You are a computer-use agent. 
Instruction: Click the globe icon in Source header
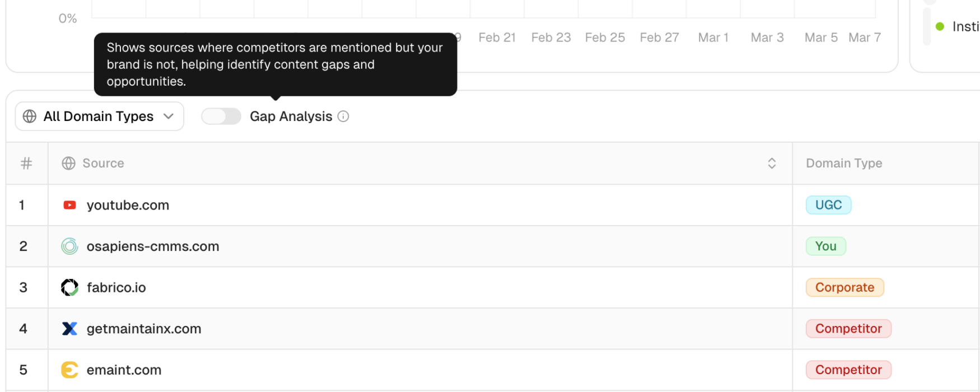(68, 164)
